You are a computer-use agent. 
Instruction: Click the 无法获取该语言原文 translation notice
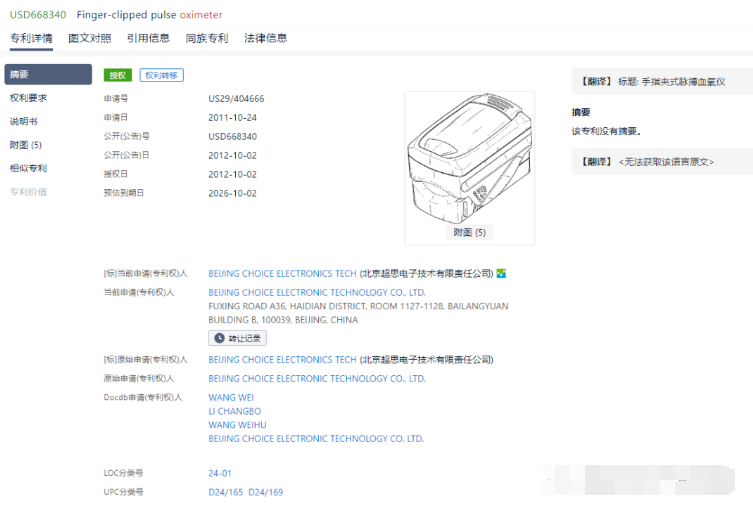pos(665,161)
